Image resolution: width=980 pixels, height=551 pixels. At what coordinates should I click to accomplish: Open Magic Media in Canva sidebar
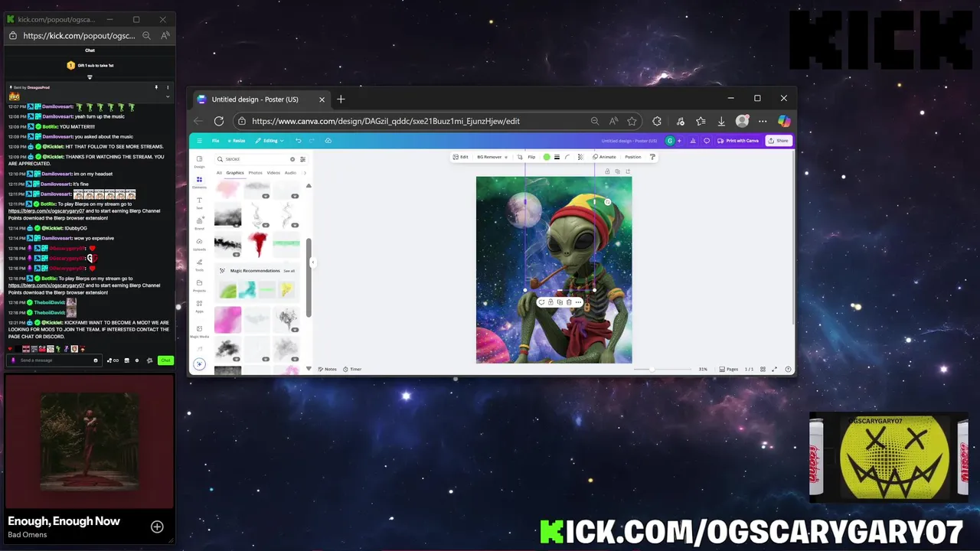199,331
